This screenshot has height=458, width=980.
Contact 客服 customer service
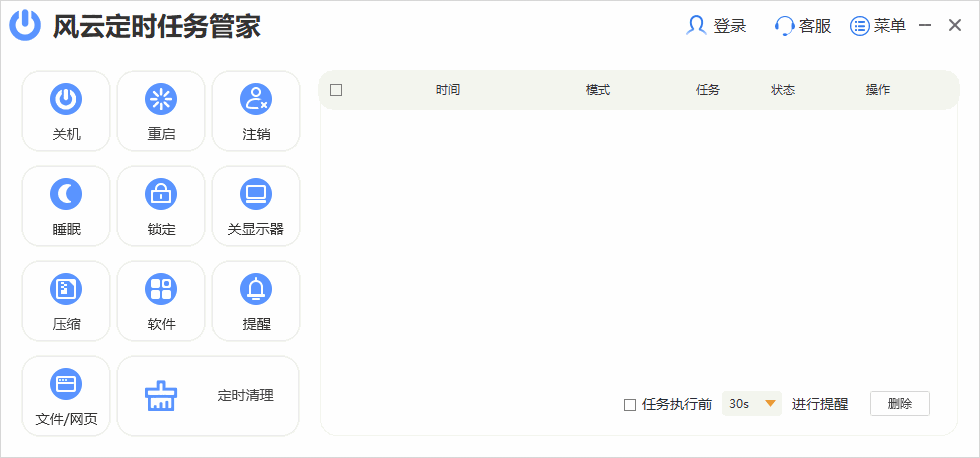[803, 26]
